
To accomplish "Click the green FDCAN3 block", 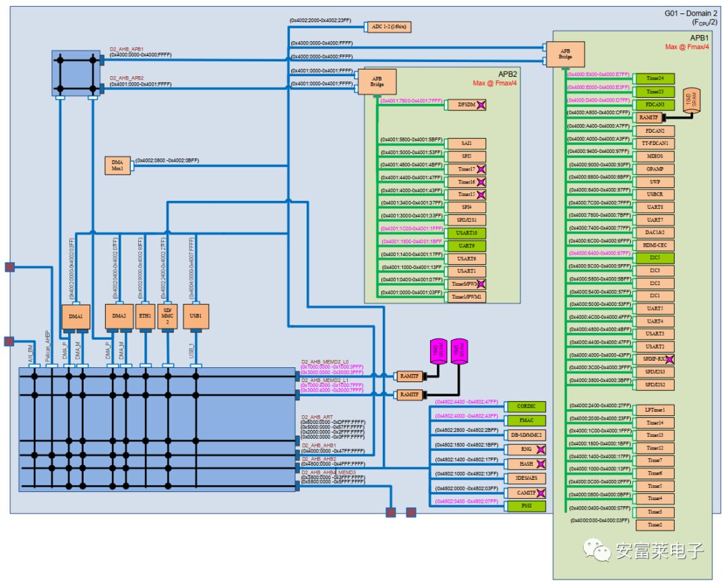I will (655, 105).
